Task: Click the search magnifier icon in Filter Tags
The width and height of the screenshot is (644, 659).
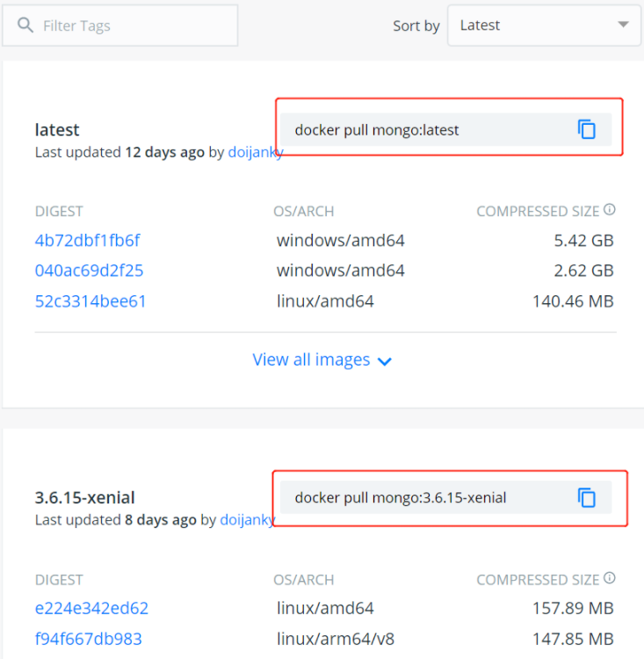Action: [x=25, y=25]
